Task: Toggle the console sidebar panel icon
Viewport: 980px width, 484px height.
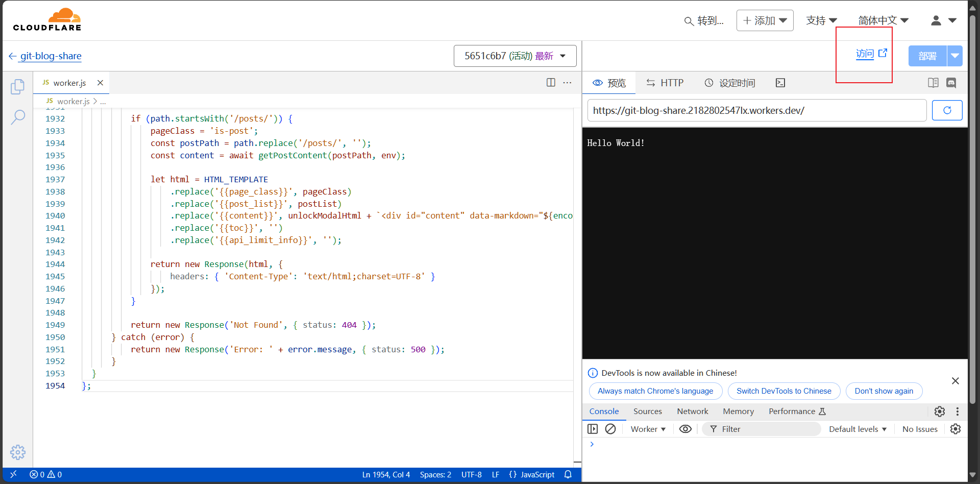Action: click(x=593, y=429)
